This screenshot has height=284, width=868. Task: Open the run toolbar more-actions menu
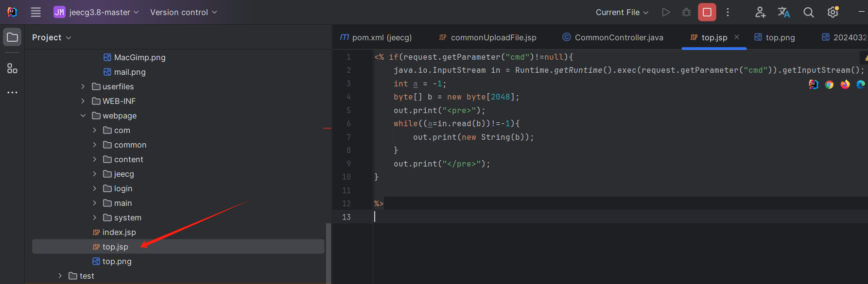point(728,12)
